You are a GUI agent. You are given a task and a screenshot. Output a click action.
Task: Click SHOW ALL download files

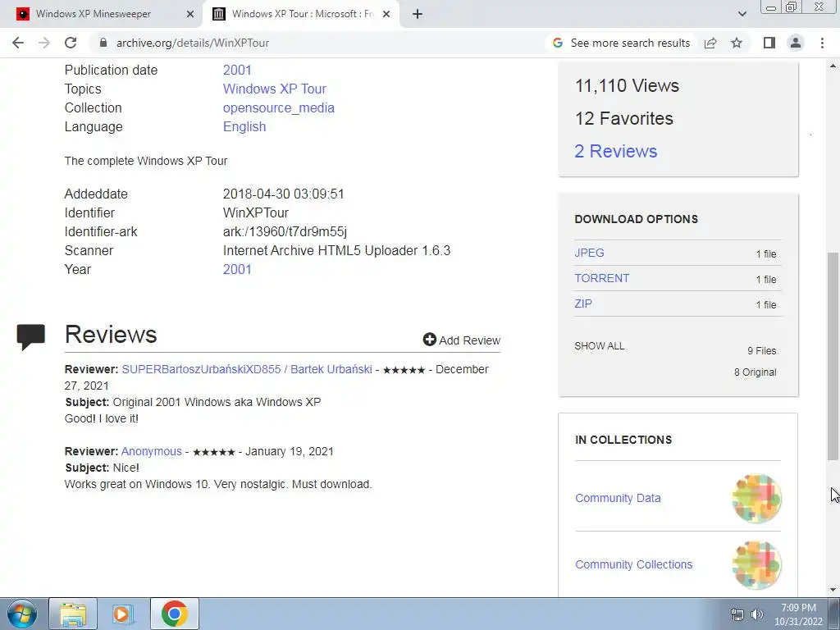[599, 346]
